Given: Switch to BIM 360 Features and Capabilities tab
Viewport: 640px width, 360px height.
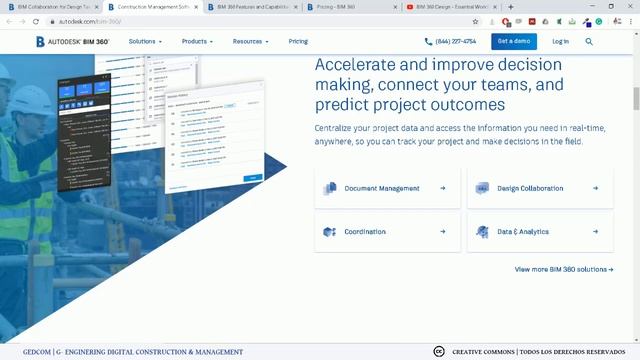Looking at the screenshot, I should click(x=253, y=7).
